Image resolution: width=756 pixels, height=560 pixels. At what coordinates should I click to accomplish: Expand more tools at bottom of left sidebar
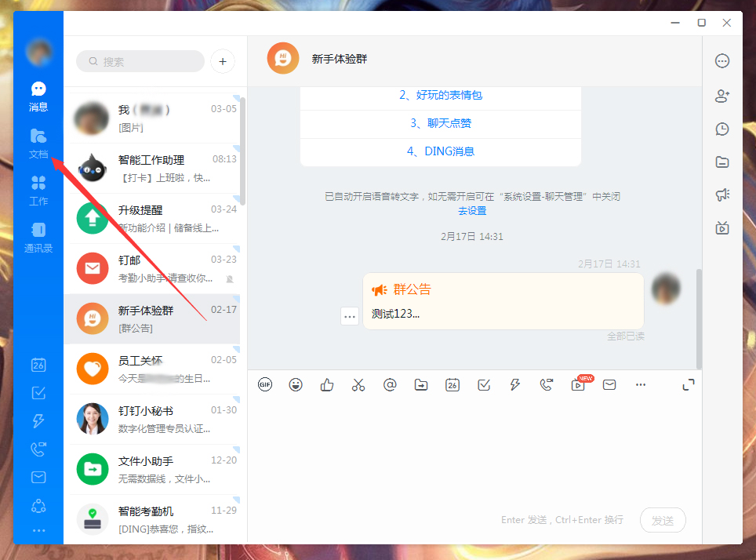click(x=38, y=531)
